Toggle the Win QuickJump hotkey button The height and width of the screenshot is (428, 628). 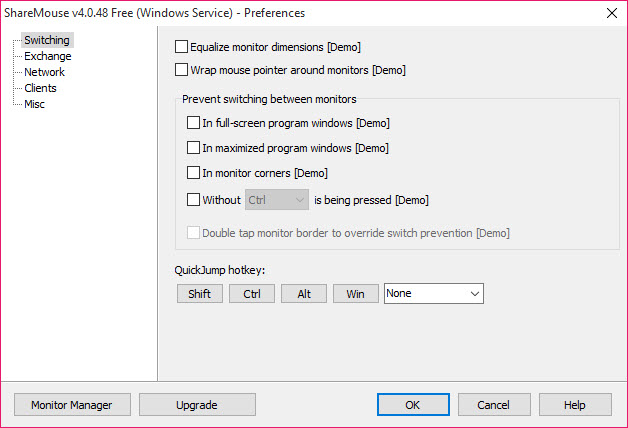point(355,294)
